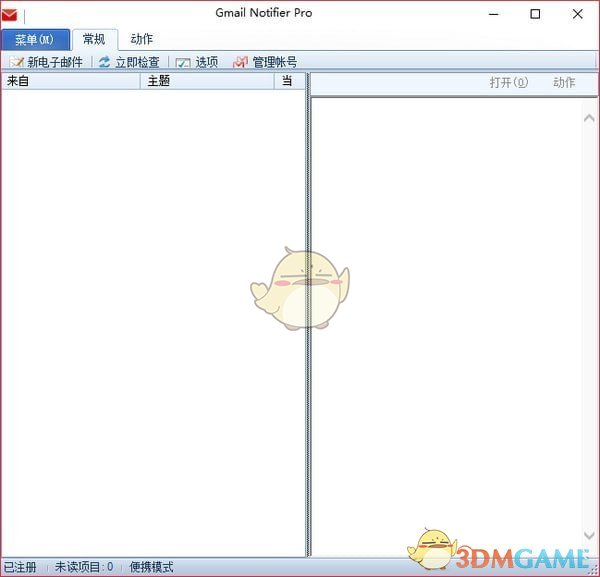
Task: Click the new email (新电子邮件) compose icon
Action: pos(16,62)
